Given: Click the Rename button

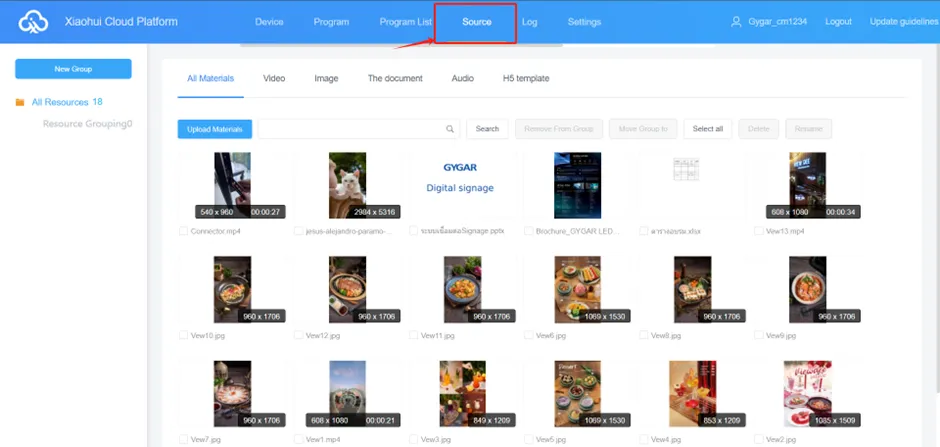Looking at the screenshot, I should pos(809,129).
